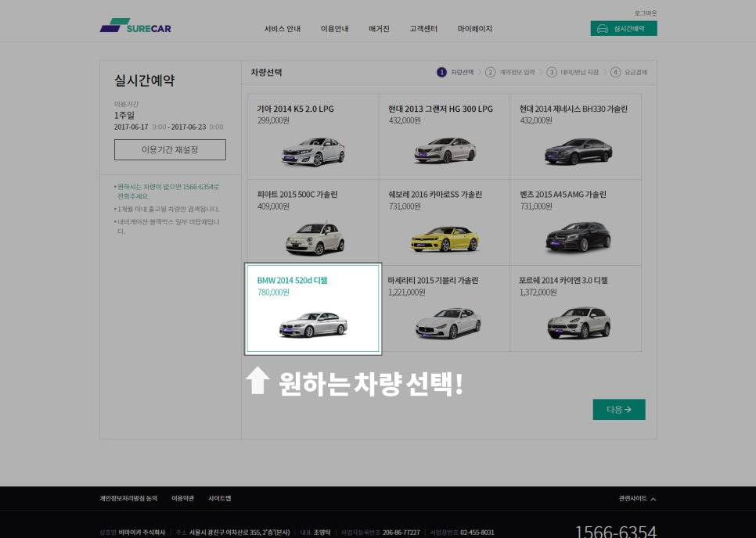756x538 pixels.
Task: Click the 780,000원 price text
Action: pyautogui.click(x=273, y=292)
